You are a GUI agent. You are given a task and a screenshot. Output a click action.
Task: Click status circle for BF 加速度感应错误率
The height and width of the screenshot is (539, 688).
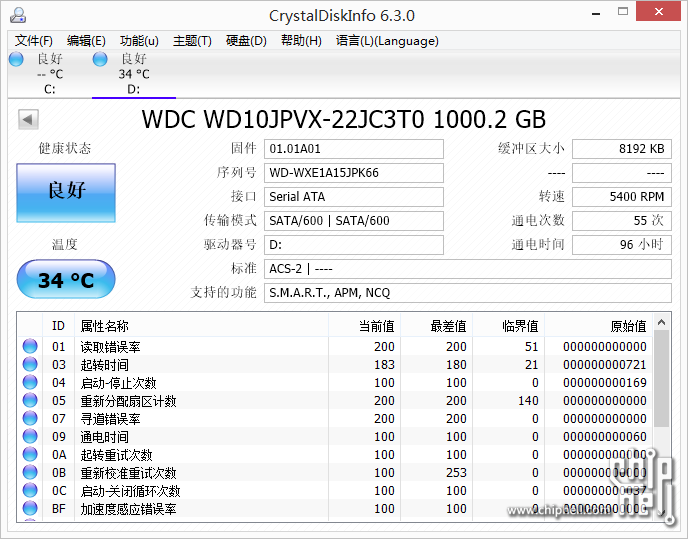coord(30,508)
